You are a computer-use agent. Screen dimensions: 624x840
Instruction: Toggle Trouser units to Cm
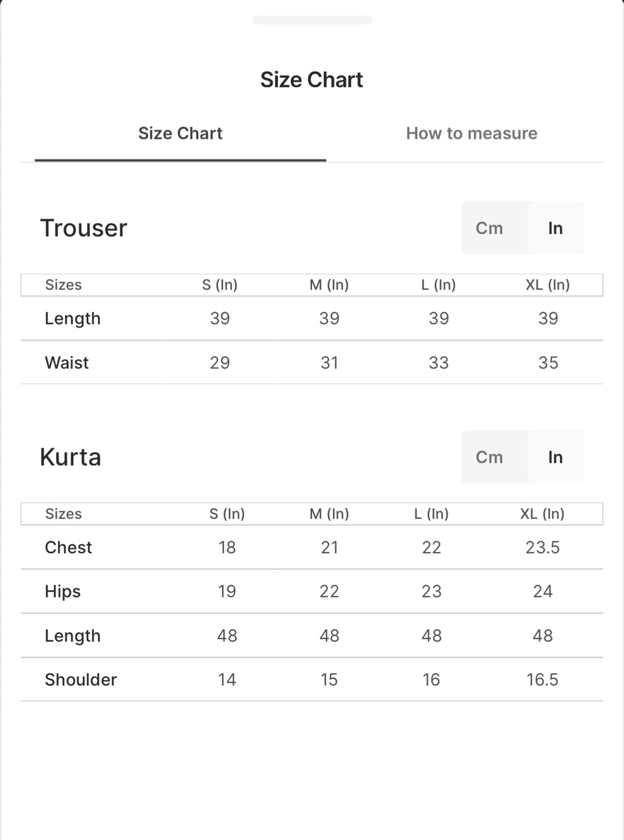[x=489, y=228]
